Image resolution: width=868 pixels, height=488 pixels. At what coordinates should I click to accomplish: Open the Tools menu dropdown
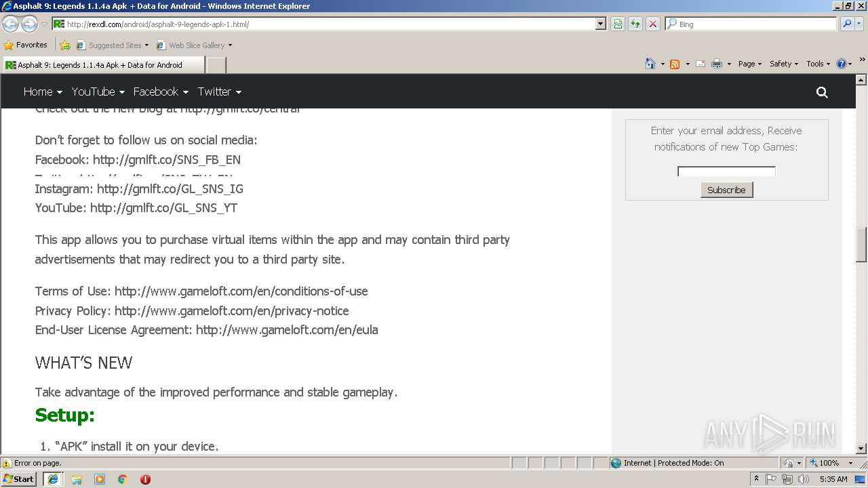[x=818, y=64]
